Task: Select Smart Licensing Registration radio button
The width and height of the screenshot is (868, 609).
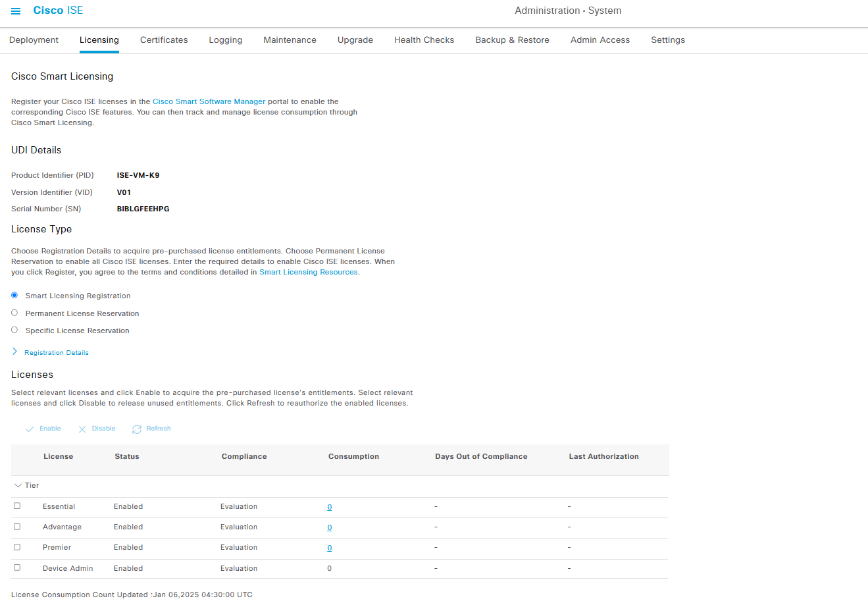Action: pyautogui.click(x=14, y=295)
